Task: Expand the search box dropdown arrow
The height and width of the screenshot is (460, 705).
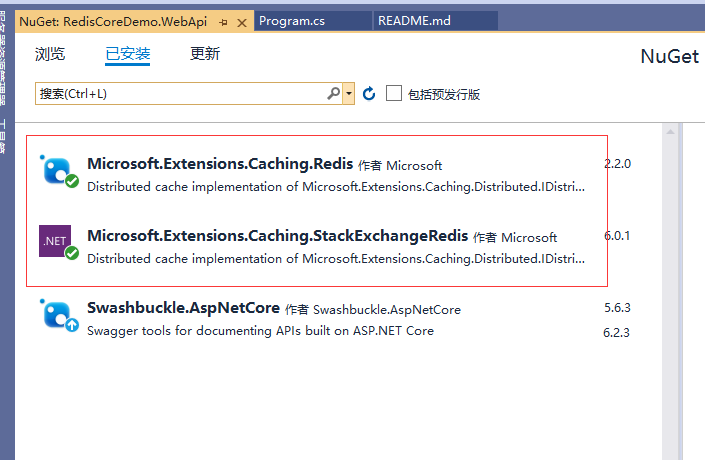Action: click(348, 94)
